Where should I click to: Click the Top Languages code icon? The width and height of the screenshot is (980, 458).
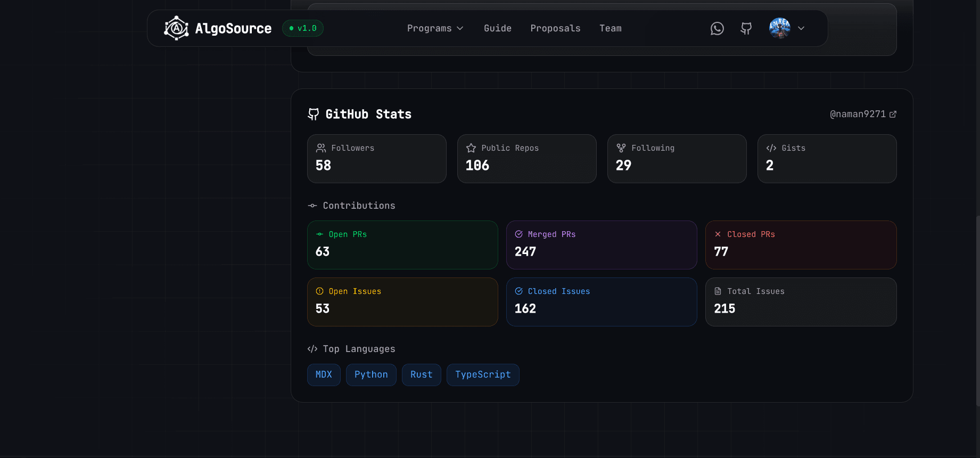click(312, 349)
